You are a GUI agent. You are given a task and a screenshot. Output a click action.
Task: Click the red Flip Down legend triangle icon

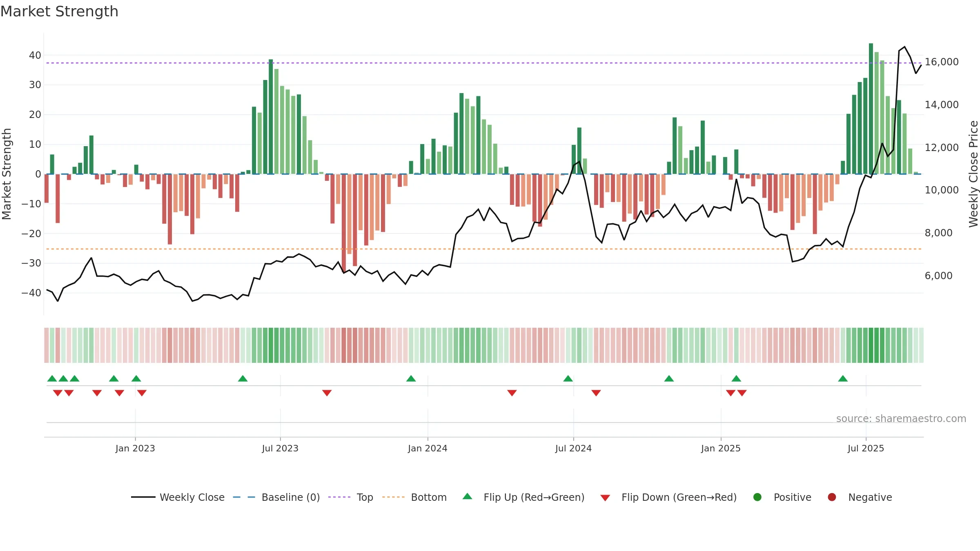pyautogui.click(x=605, y=498)
